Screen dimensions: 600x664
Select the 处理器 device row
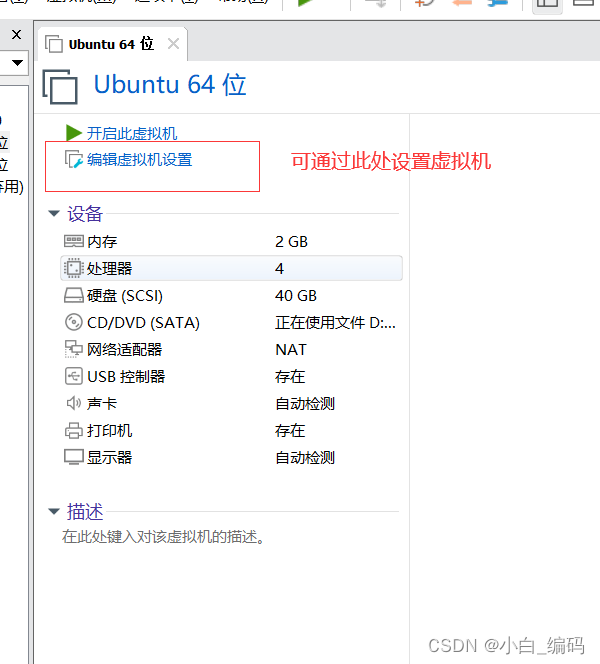(x=231, y=268)
